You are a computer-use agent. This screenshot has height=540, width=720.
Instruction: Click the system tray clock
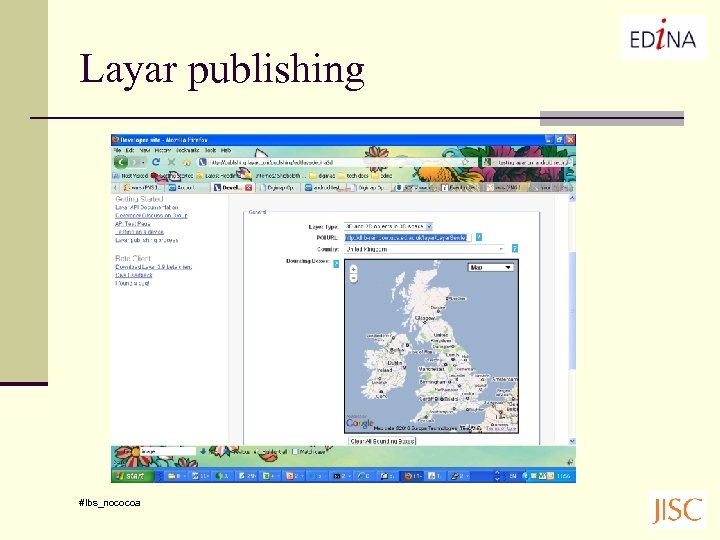(x=563, y=476)
